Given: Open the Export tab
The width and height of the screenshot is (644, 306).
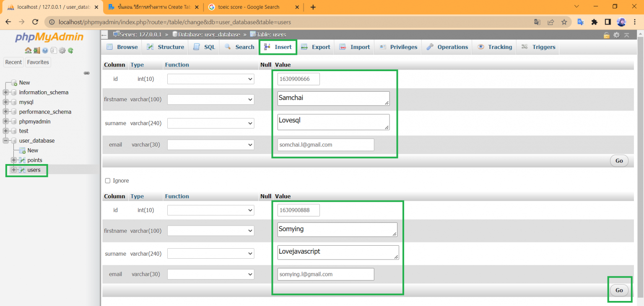Looking at the screenshot, I should coord(316,47).
